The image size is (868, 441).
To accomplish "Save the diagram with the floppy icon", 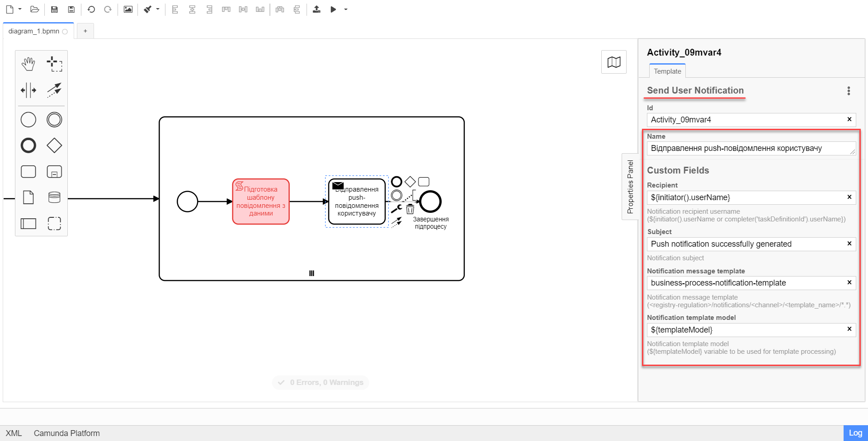I will click(54, 9).
